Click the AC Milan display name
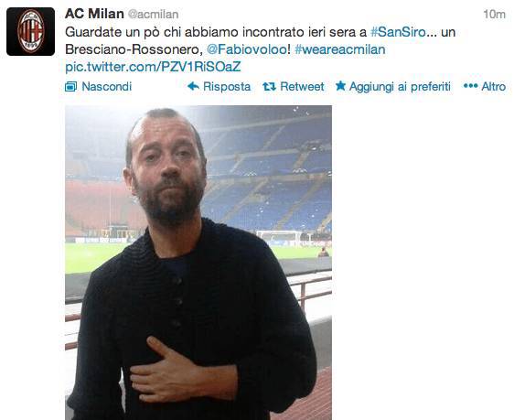514x420 pixels. coord(94,14)
